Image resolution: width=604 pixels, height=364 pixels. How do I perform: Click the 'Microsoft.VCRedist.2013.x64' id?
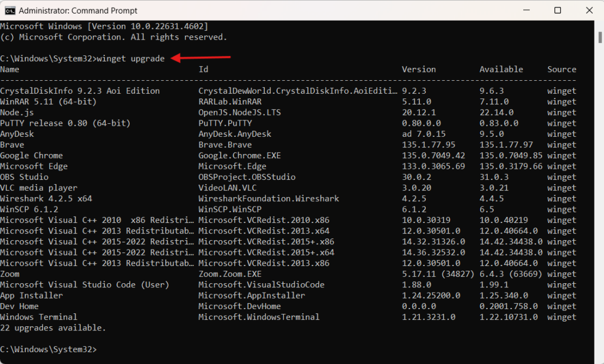tap(264, 231)
